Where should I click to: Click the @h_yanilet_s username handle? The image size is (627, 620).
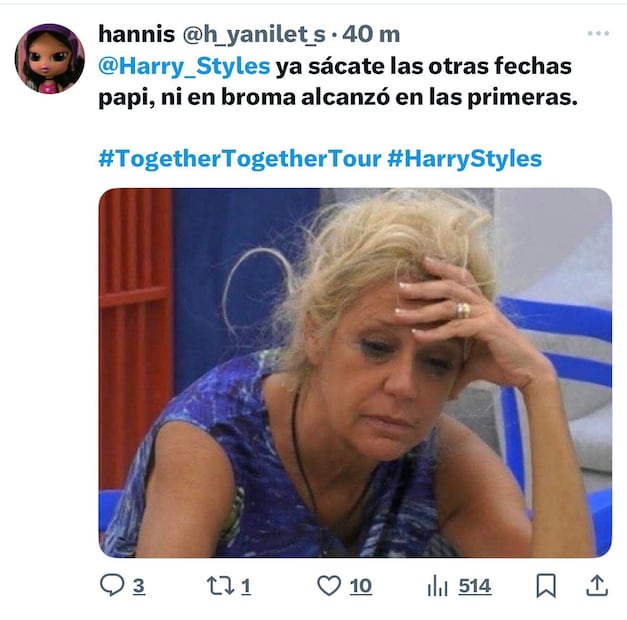click(254, 35)
